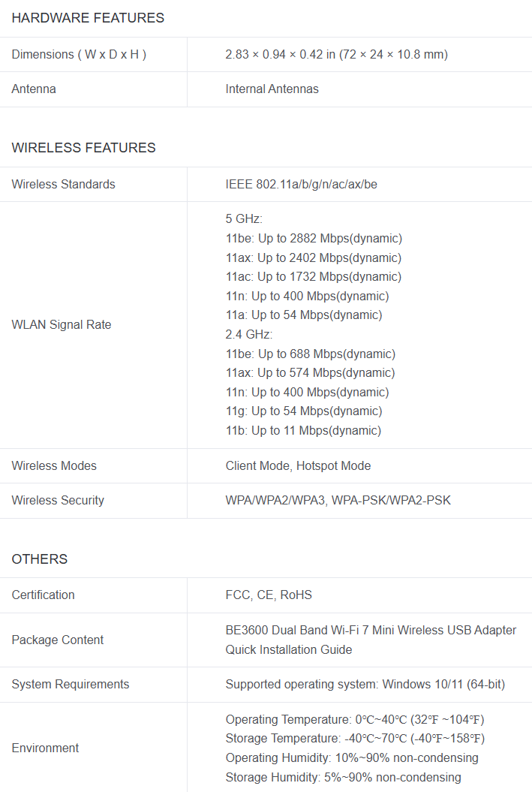Click the FCC, CE, RoHS certification value
532x792 pixels.
coord(269,595)
